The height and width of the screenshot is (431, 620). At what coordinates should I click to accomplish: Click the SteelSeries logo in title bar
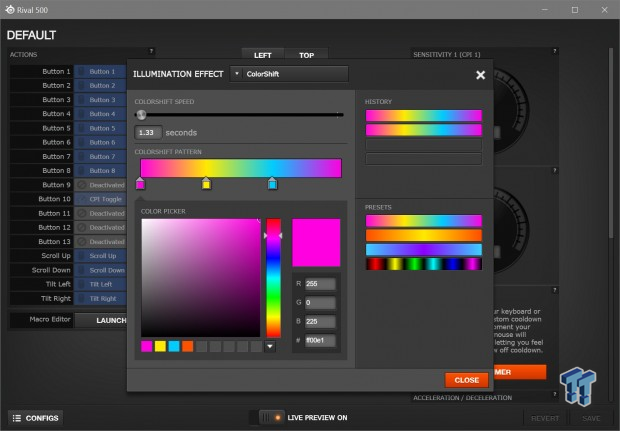click(10, 9)
